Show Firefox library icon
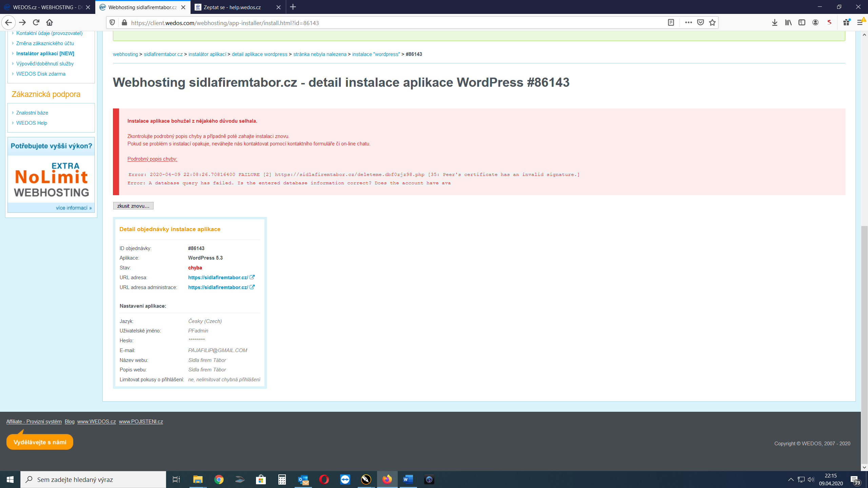868x488 pixels. coord(788,23)
